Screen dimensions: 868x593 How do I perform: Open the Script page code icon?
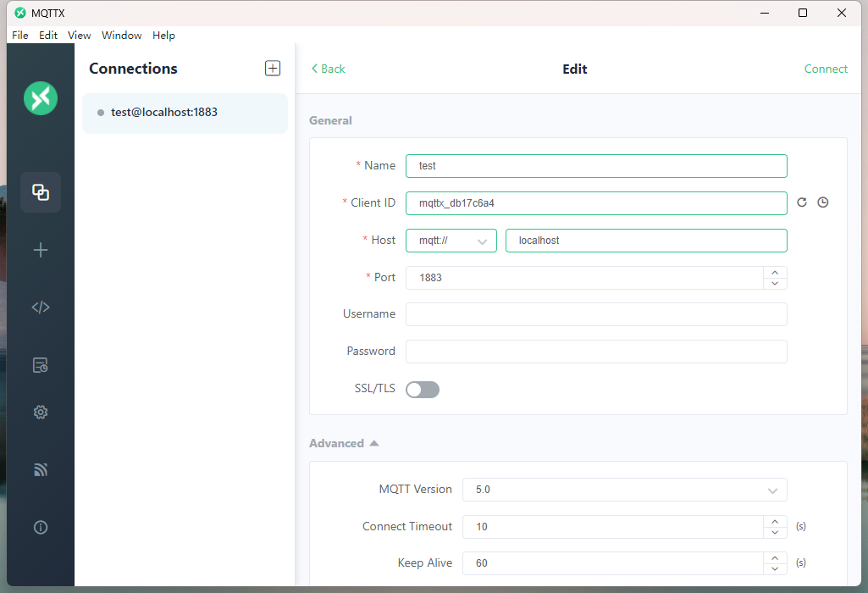pos(41,308)
